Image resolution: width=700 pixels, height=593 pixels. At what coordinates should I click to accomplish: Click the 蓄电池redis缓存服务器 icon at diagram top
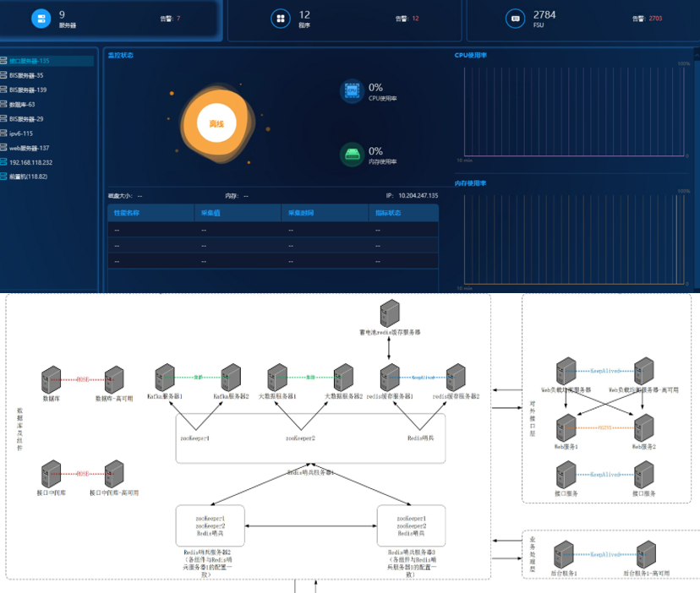click(389, 314)
